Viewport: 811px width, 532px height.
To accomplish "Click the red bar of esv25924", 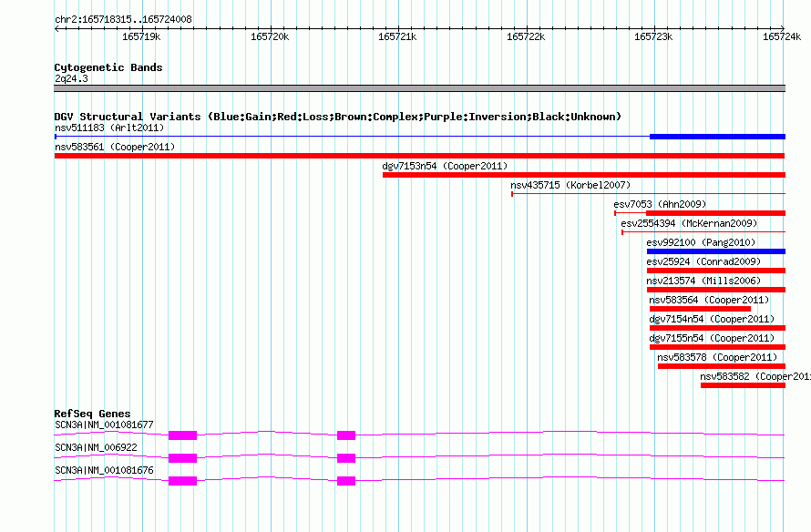I will [x=716, y=271].
